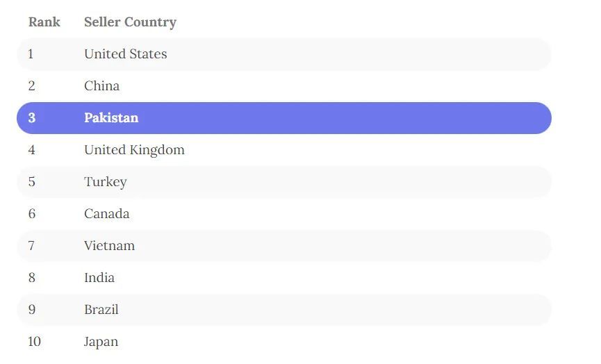
Task: Click rank number 1
Action: (x=31, y=54)
